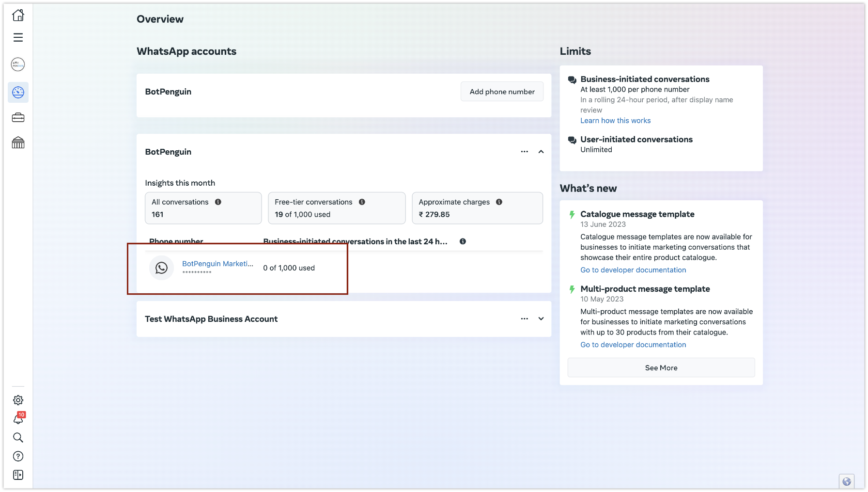Image resolution: width=868 pixels, height=492 pixels.
Task: Open the BotPenguin Marketing phone number link
Action: [217, 264]
